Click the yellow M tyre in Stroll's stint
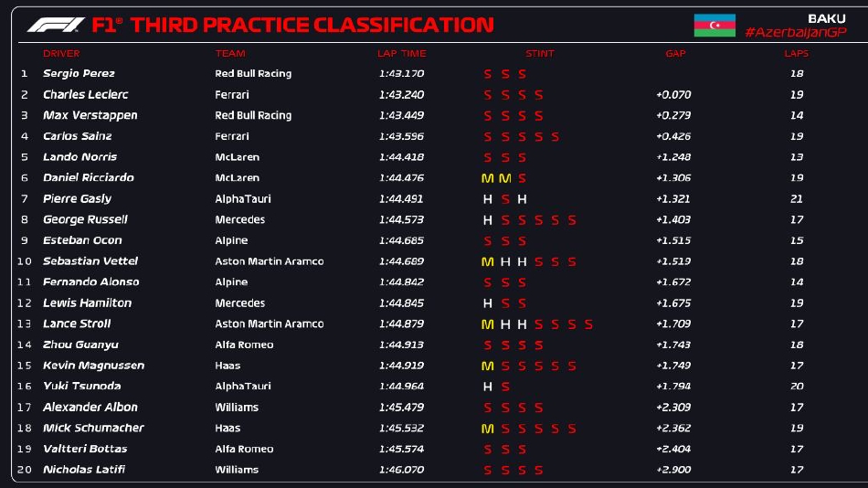 [487, 324]
